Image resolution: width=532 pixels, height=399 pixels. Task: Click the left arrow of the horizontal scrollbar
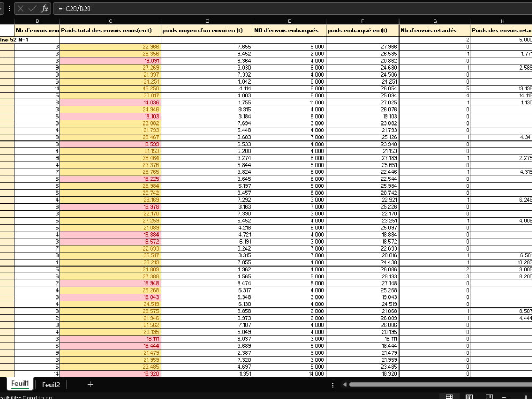point(345,385)
